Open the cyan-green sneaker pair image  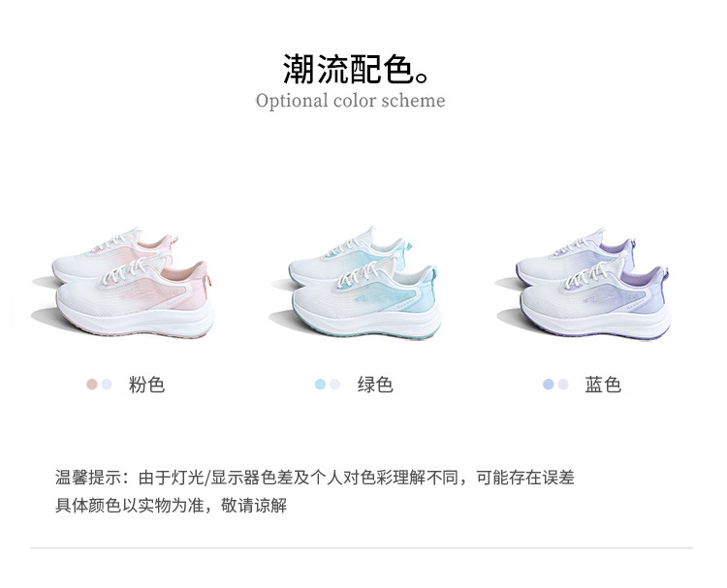tap(355, 283)
